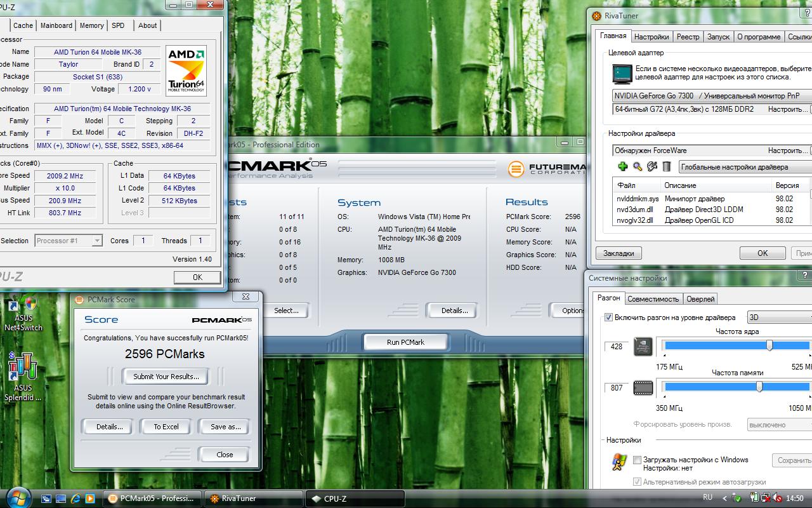Click OK button in RivaTuner window
Screen dimensions: 812x508
(763, 253)
